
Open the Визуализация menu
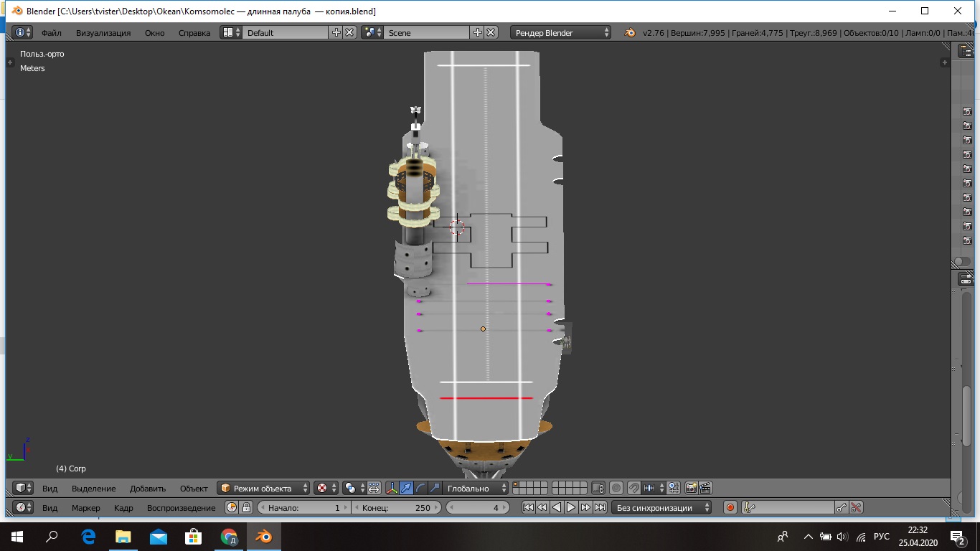pos(103,32)
